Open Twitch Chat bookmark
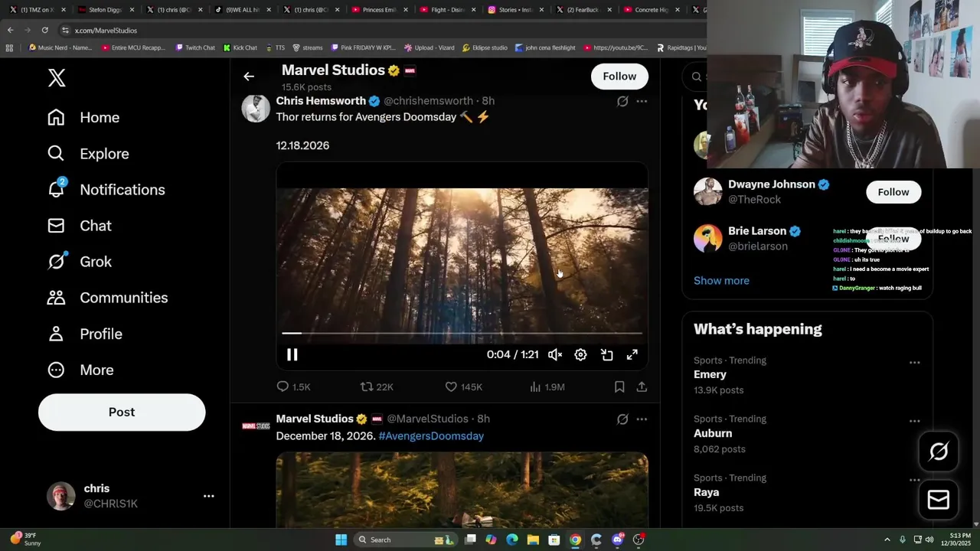This screenshot has height=551, width=980. coord(195,47)
